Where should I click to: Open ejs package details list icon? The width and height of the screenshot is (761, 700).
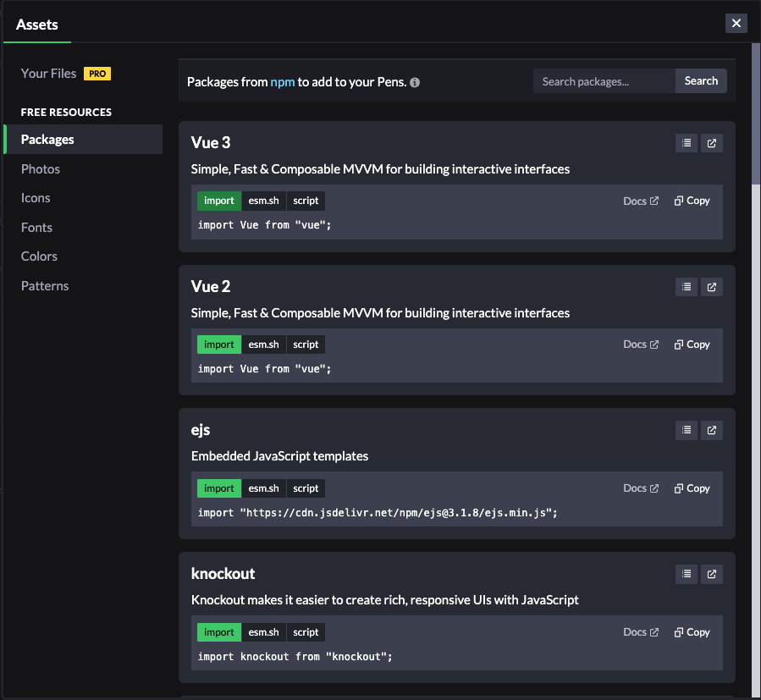click(687, 430)
